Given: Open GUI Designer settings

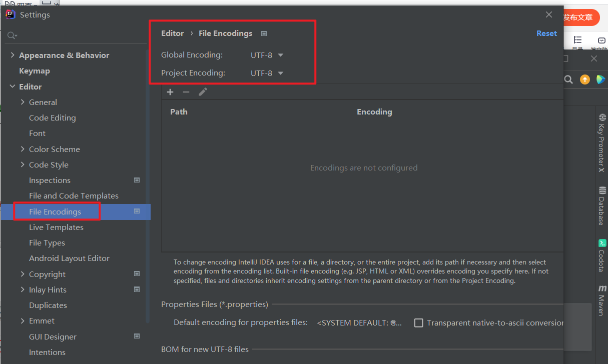Looking at the screenshot, I should [x=53, y=337].
